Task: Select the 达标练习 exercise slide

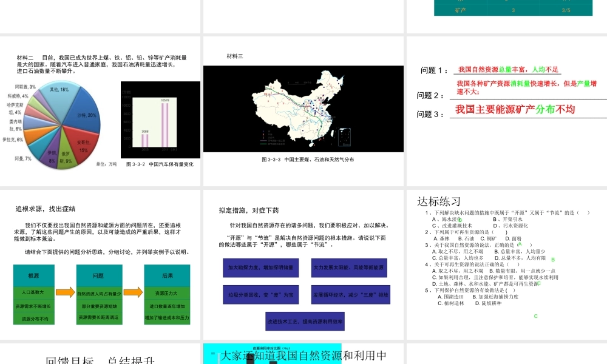Action: click(x=507, y=265)
